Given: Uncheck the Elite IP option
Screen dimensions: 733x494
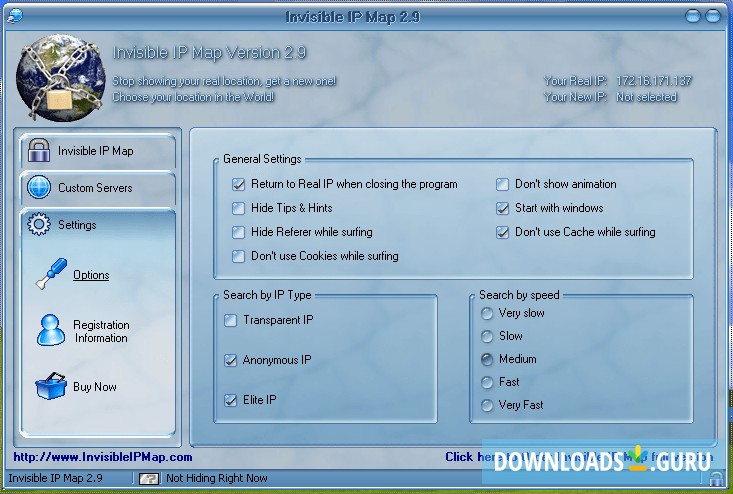Looking at the screenshot, I should (230, 400).
